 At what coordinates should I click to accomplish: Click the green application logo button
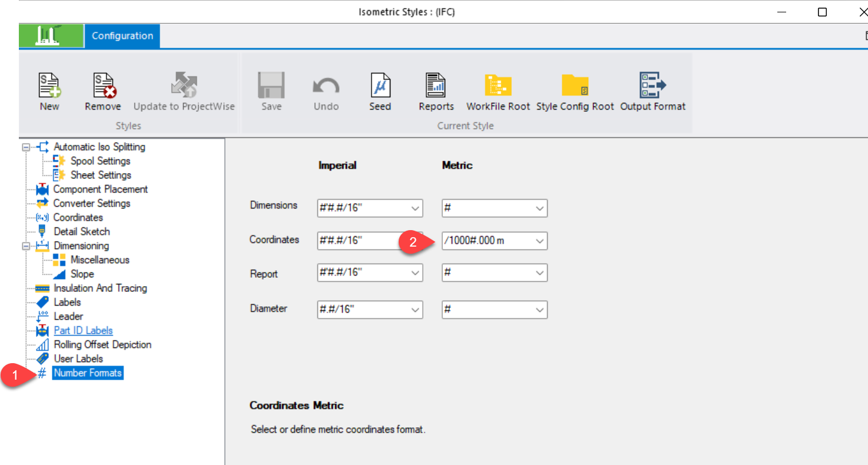coord(51,36)
